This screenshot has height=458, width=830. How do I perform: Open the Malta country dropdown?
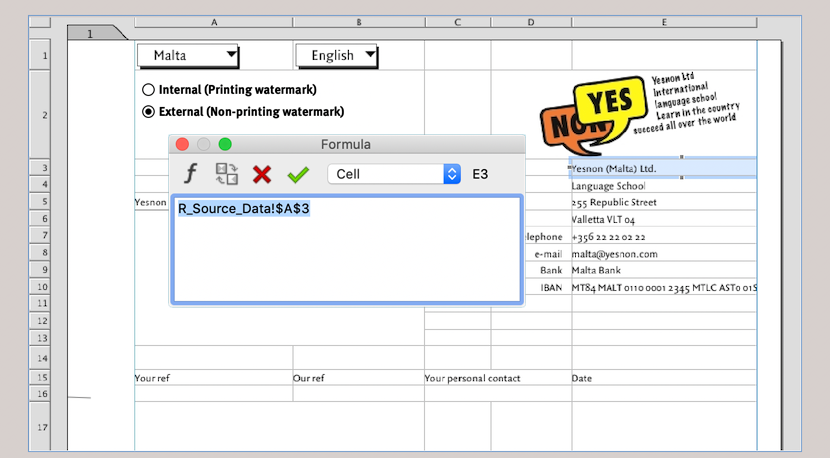[x=188, y=55]
